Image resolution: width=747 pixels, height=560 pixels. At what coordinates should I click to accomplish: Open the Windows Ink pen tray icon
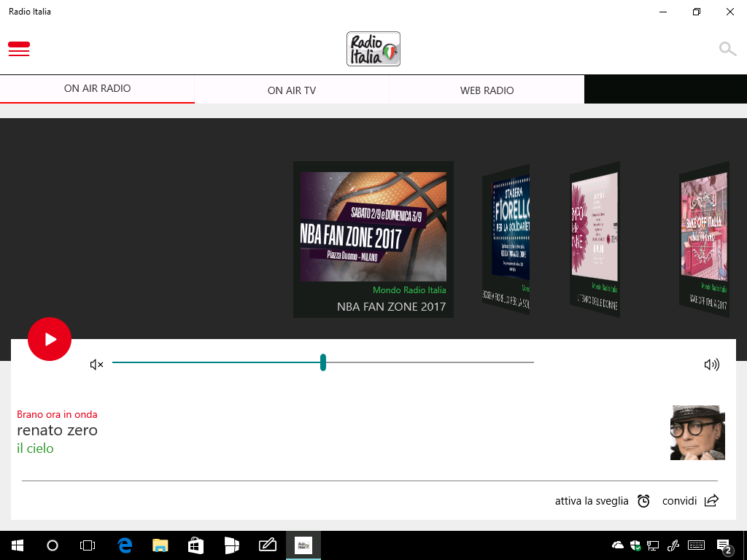tap(673, 545)
